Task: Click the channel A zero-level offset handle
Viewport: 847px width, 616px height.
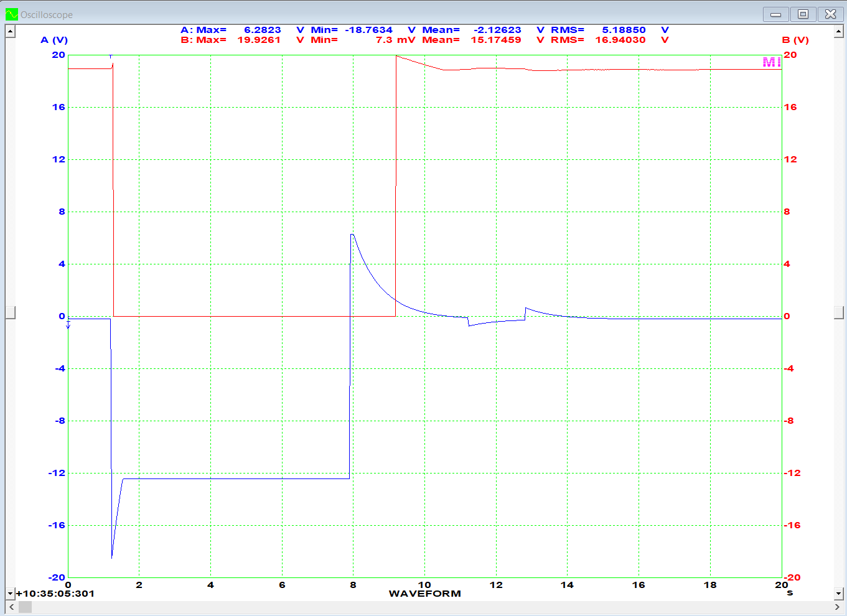Action: click(x=10, y=313)
